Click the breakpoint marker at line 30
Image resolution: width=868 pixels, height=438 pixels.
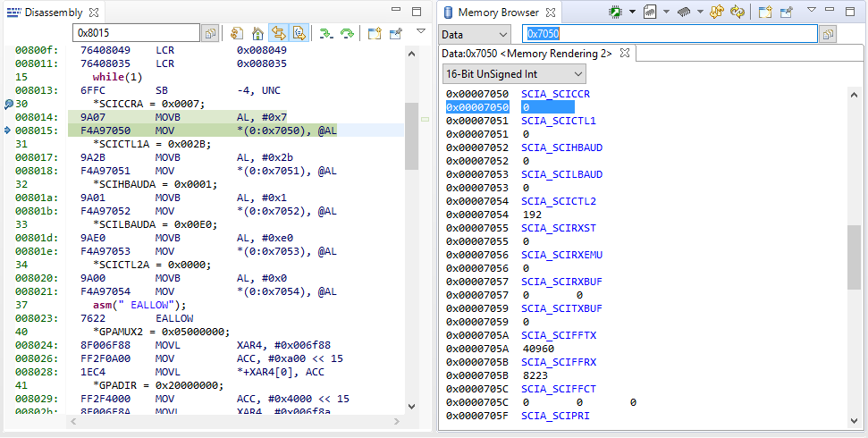(8, 104)
